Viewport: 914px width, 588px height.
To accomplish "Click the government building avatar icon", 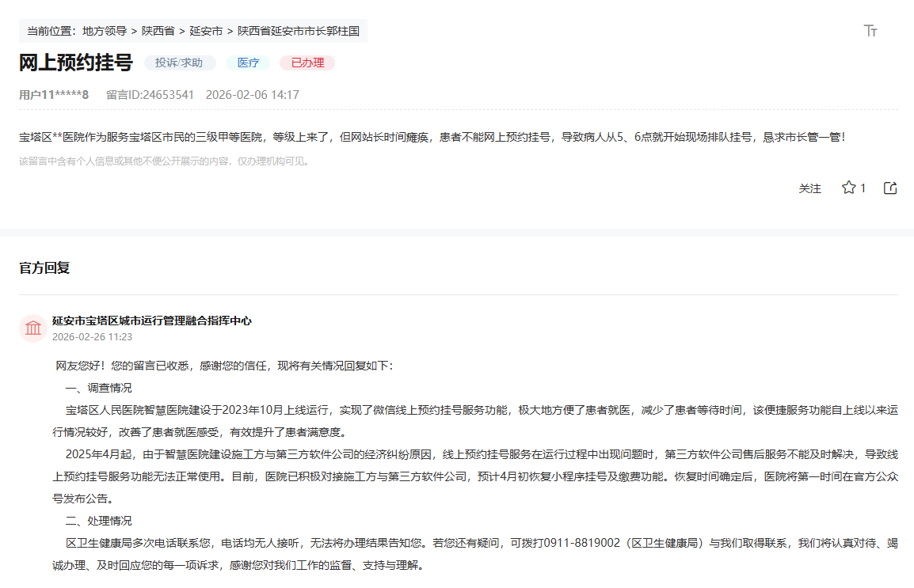I will [x=32, y=327].
